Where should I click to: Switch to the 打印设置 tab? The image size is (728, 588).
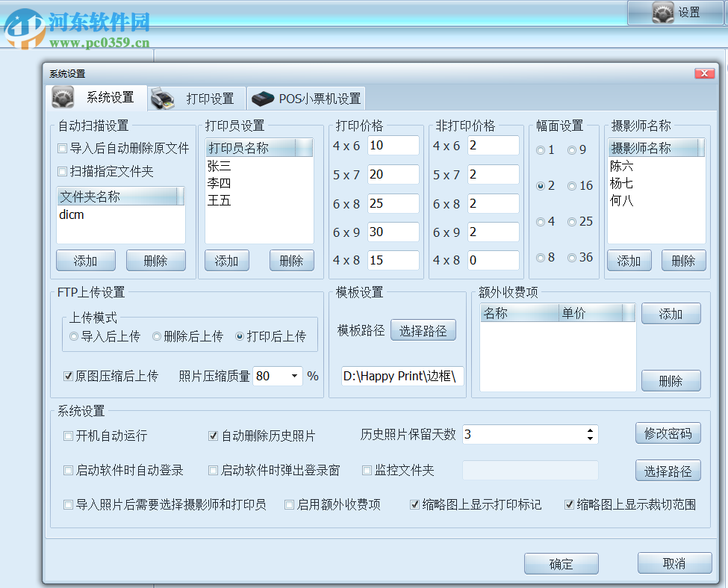pyautogui.click(x=209, y=98)
